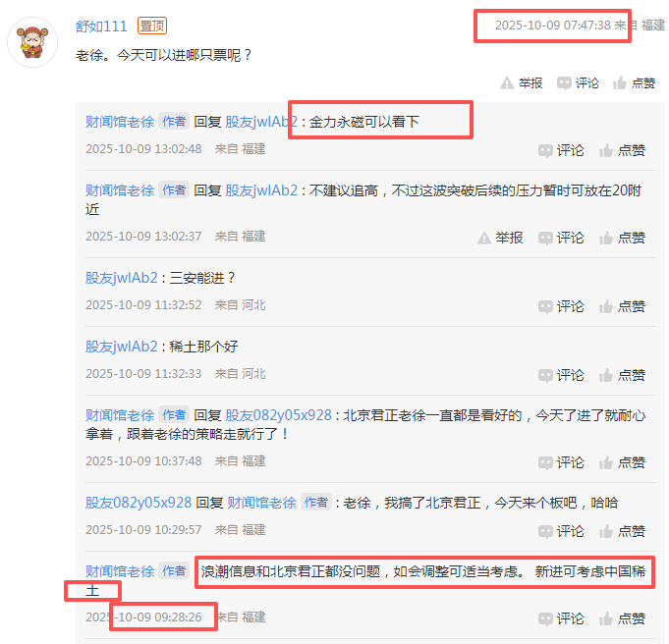Open 舒如111's cartoon avatar image
Image resolution: width=669 pixels, height=644 pixels.
(32, 42)
